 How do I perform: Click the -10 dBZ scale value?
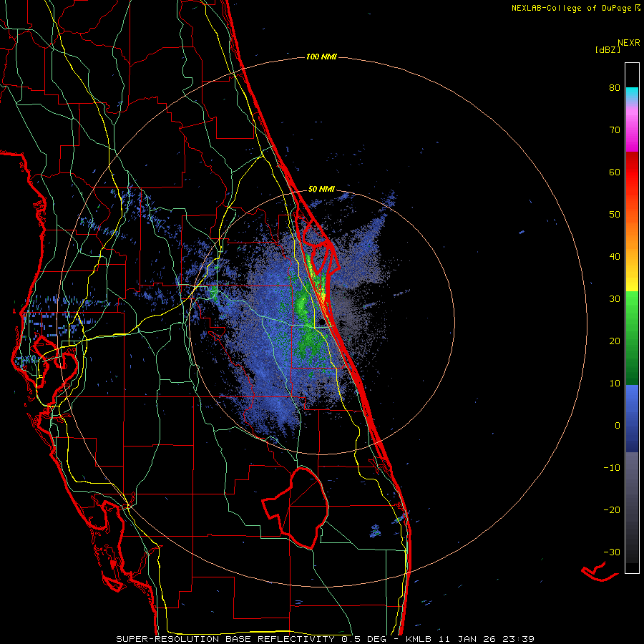pos(612,468)
